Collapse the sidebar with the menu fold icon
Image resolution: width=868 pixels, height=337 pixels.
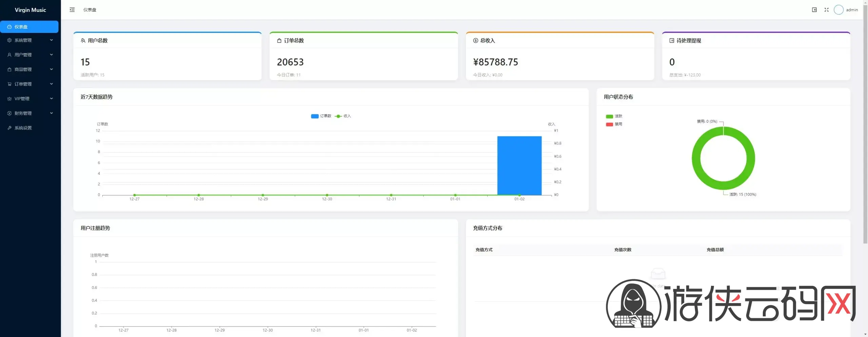tap(72, 10)
